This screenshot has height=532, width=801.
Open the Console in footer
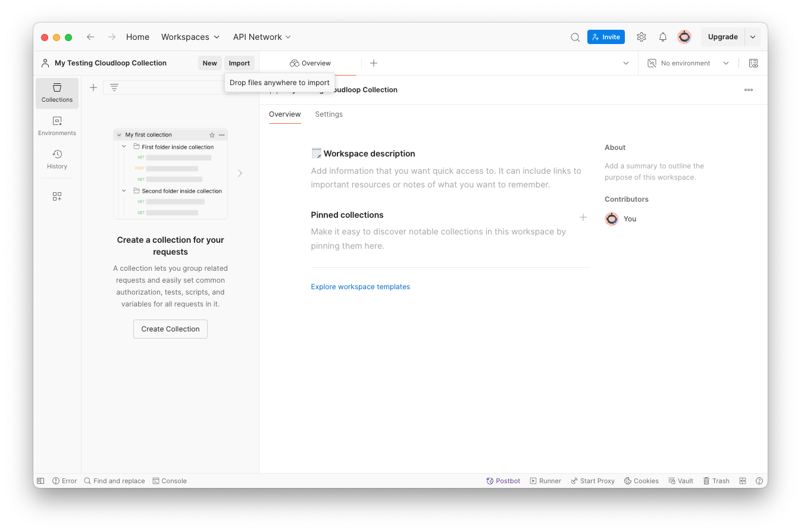point(170,481)
